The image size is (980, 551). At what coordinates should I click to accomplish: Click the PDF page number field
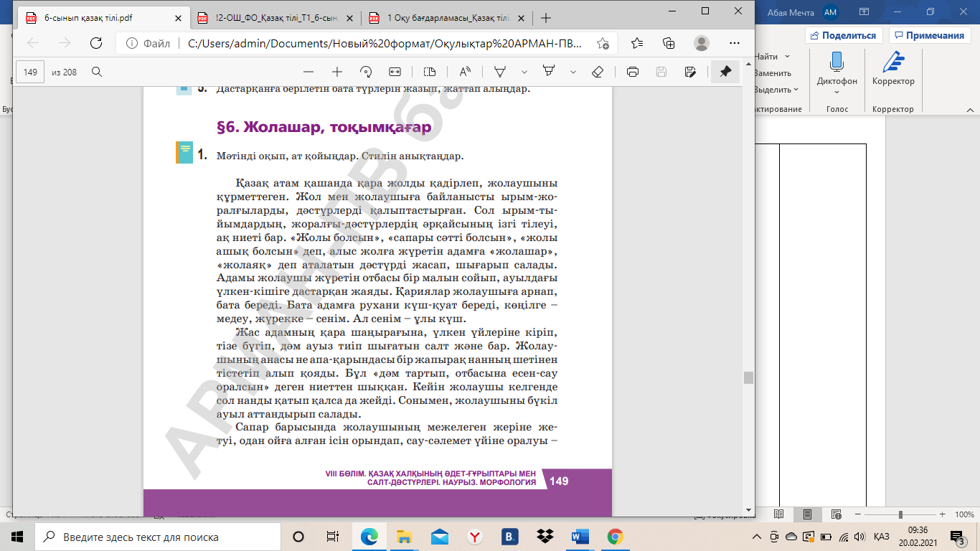[x=30, y=72]
